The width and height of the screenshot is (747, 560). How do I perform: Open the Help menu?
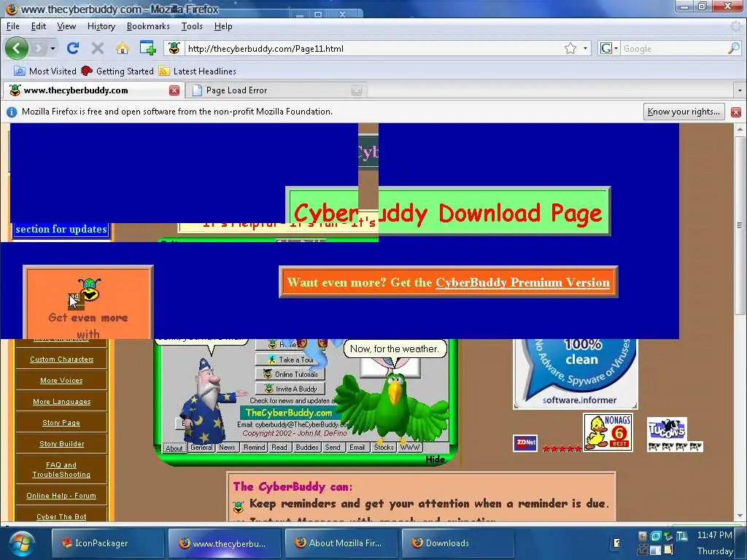point(223,26)
